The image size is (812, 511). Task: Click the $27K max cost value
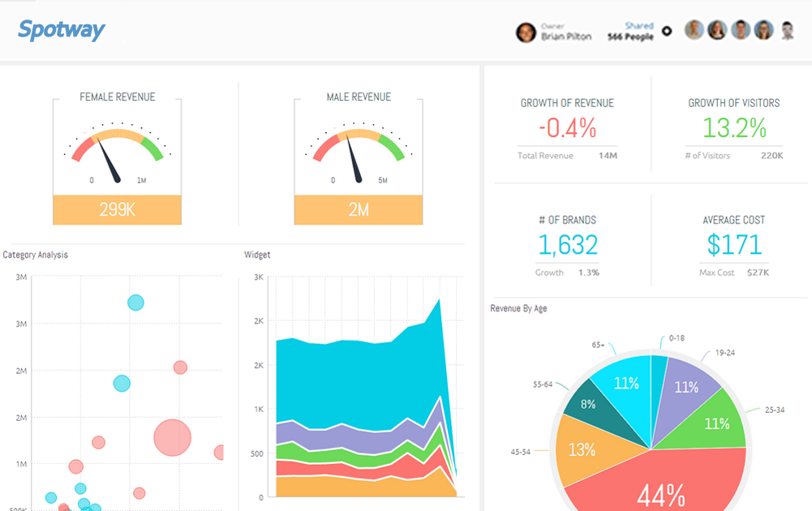[x=758, y=273]
